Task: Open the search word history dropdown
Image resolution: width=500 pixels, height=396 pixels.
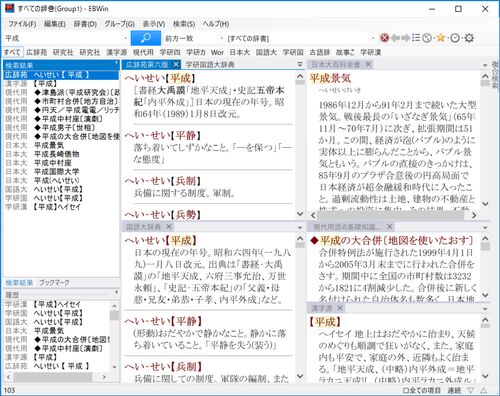Action: pos(126,38)
